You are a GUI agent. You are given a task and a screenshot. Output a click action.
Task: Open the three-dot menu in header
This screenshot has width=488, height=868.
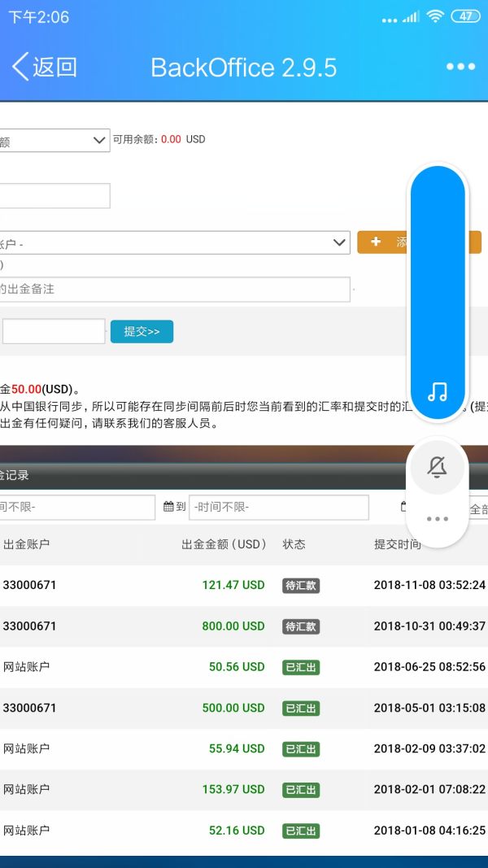pyautogui.click(x=460, y=67)
